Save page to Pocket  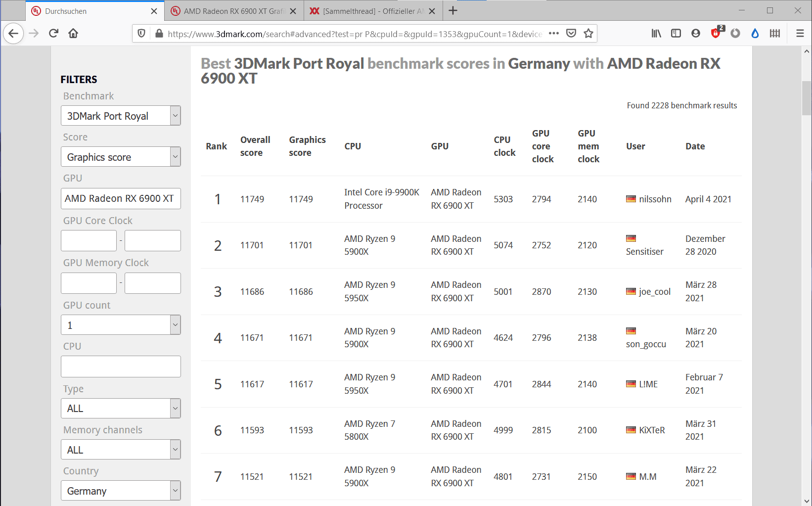click(571, 33)
